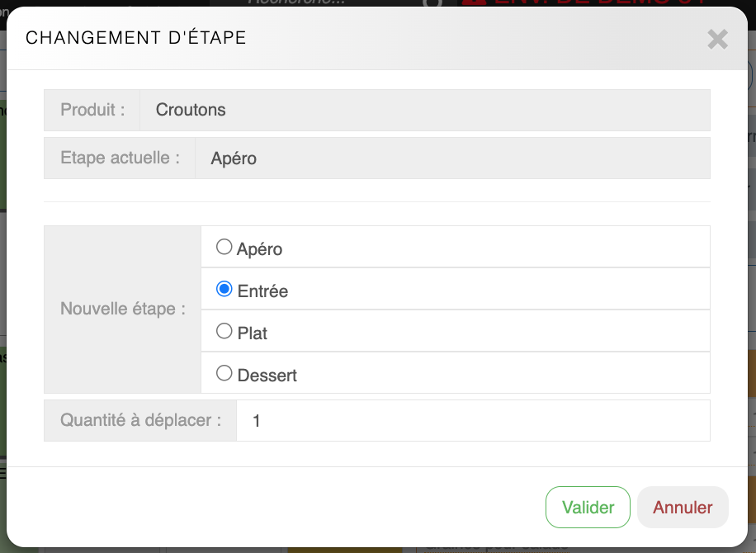Click the "Nouvelle étape :" label

tap(123, 310)
